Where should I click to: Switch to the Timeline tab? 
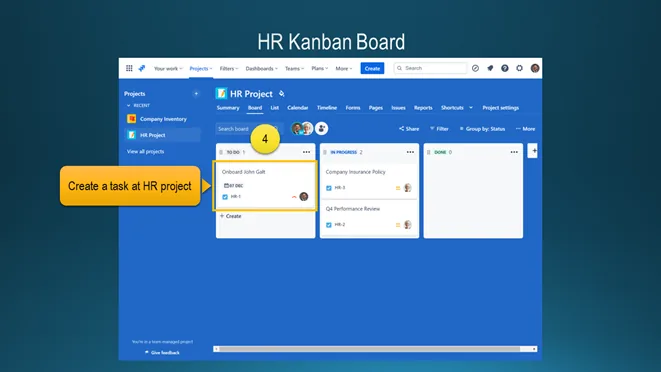coord(327,108)
